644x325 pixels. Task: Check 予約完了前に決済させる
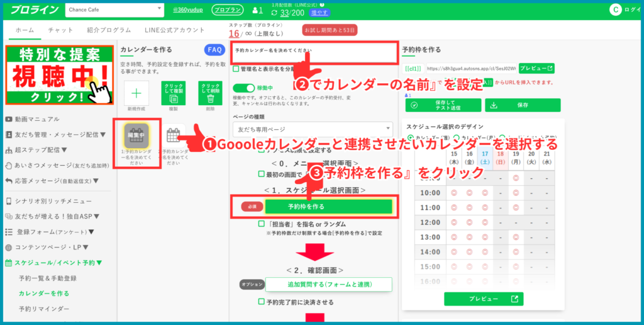[x=261, y=302]
